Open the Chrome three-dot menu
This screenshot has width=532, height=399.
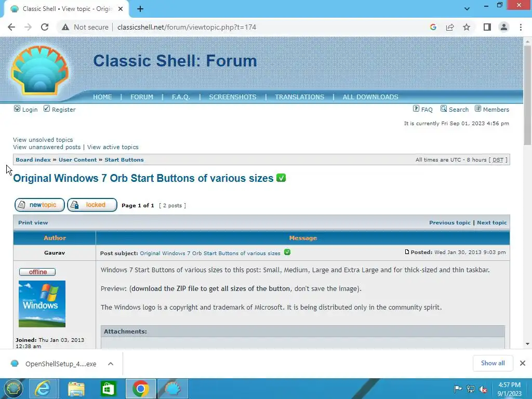tap(521, 27)
